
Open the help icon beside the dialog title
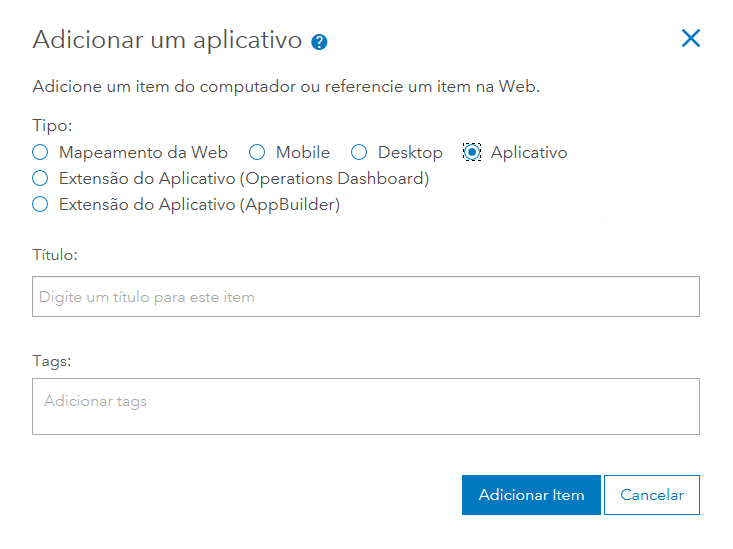pos(320,42)
